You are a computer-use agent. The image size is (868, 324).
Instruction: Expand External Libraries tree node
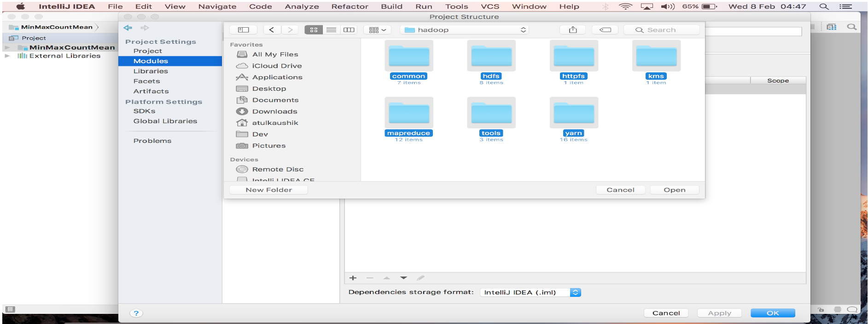click(7, 56)
